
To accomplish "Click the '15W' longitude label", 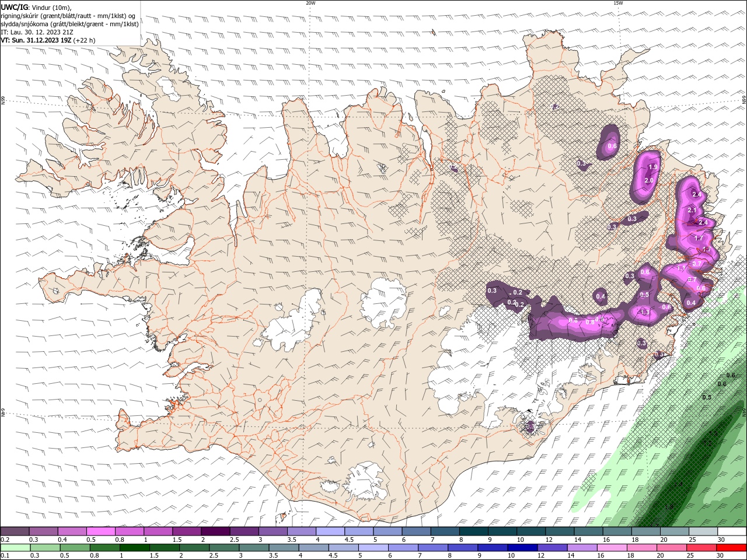I will (x=618, y=3).
